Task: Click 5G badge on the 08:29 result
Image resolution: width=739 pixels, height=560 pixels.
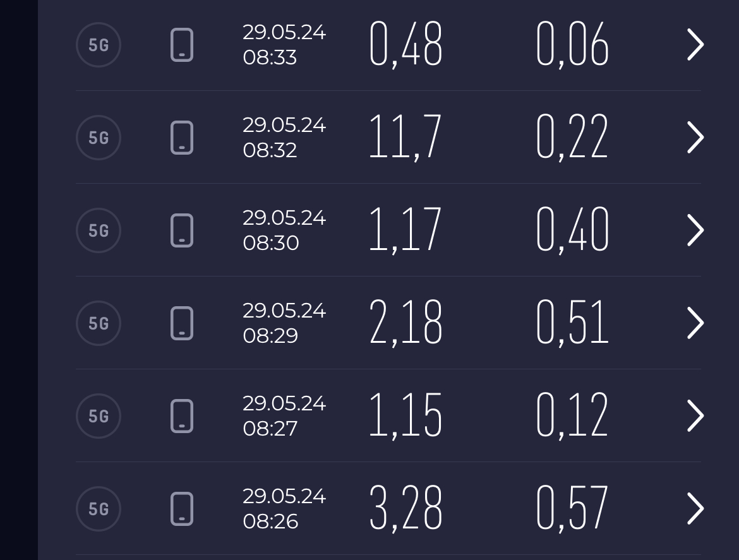Action: (x=99, y=323)
